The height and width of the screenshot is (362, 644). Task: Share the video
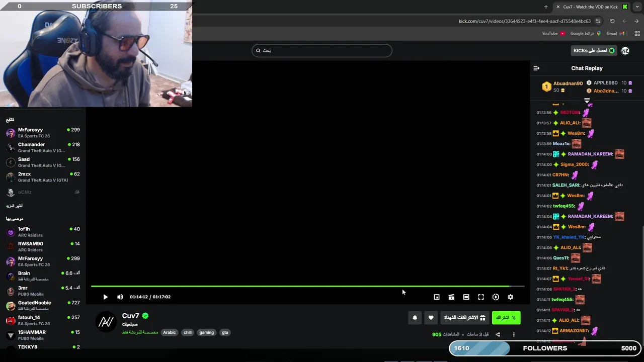pyautogui.click(x=498, y=334)
